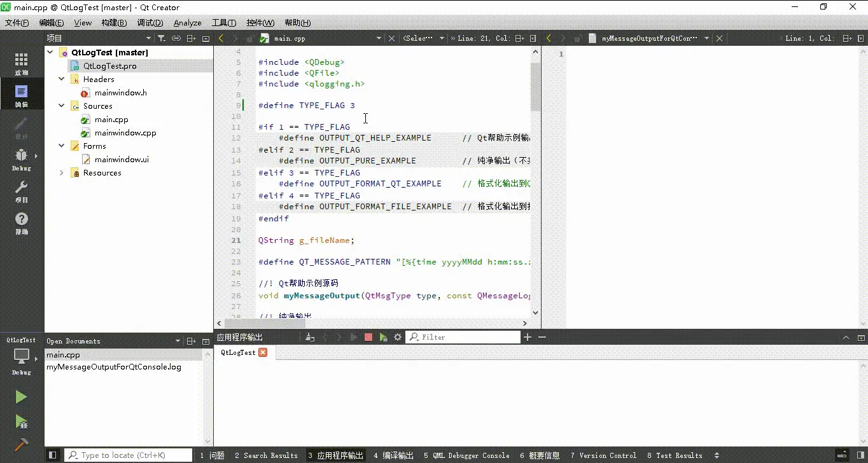
Task: Show the Search Results pane
Action: click(x=266, y=455)
